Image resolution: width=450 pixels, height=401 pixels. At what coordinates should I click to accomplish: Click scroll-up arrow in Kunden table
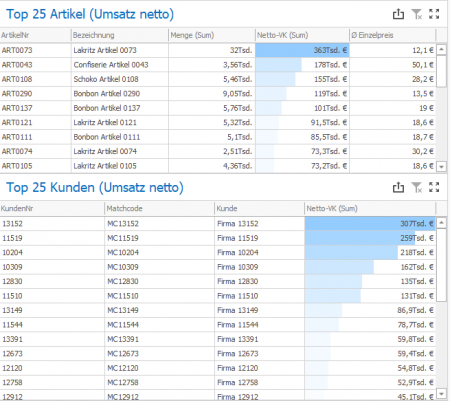[x=441, y=223]
